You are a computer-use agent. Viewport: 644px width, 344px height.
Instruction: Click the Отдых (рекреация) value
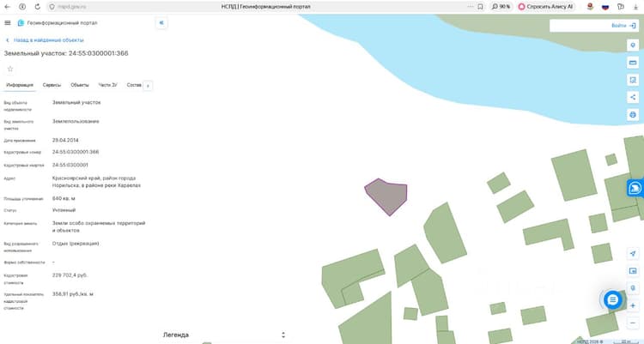pyautogui.click(x=76, y=244)
